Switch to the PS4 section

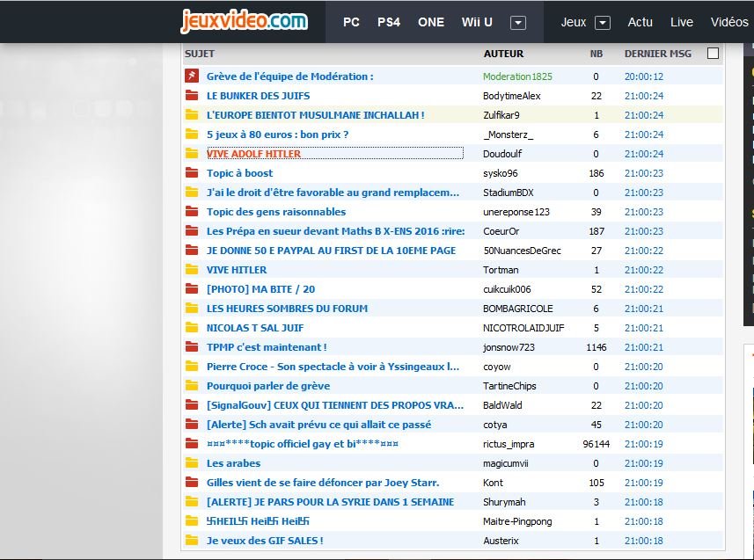point(389,22)
